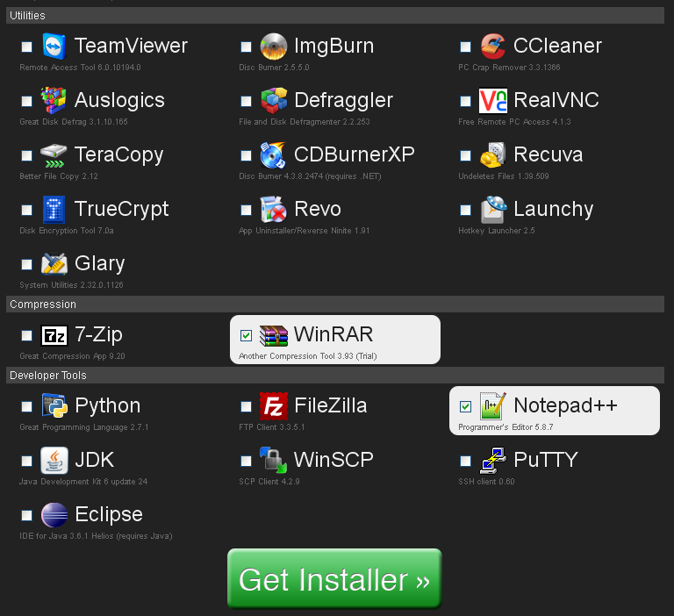Tick the Recuva checkbox

(465, 155)
